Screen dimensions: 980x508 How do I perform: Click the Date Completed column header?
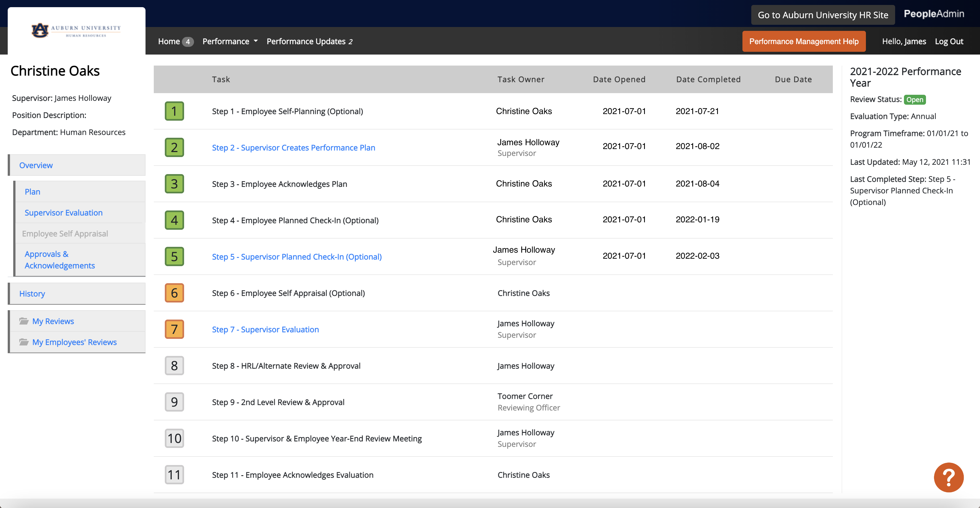pyautogui.click(x=708, y=79)
